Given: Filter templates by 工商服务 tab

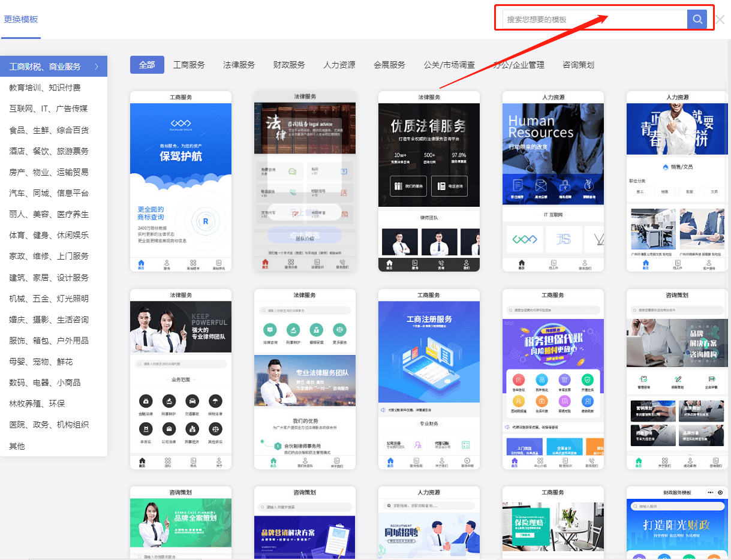Looking at the screenshot, I should coord(189,65).
